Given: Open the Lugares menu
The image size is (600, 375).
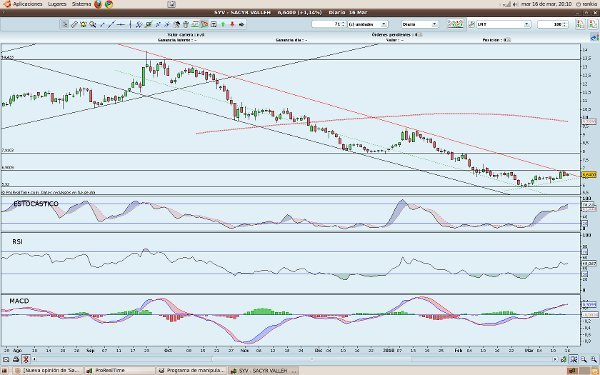Looking at the screenshot, I should [x=57, y=4].
